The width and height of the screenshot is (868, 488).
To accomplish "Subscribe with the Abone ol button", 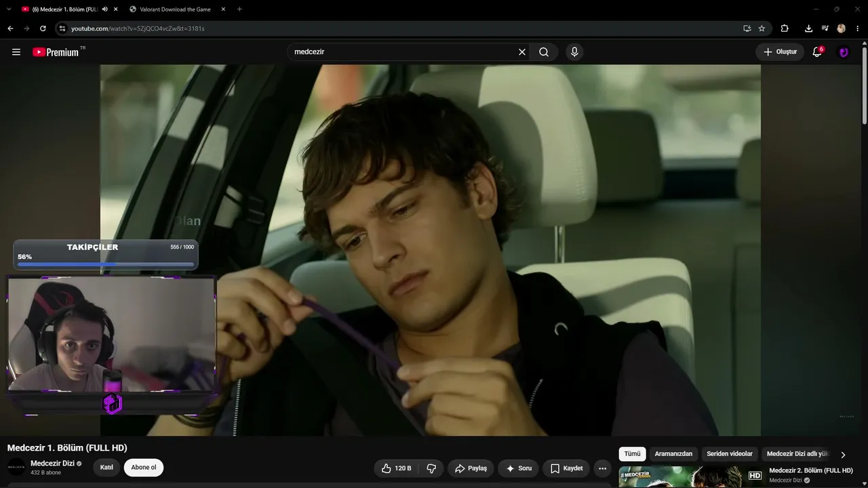I will 144,468.
